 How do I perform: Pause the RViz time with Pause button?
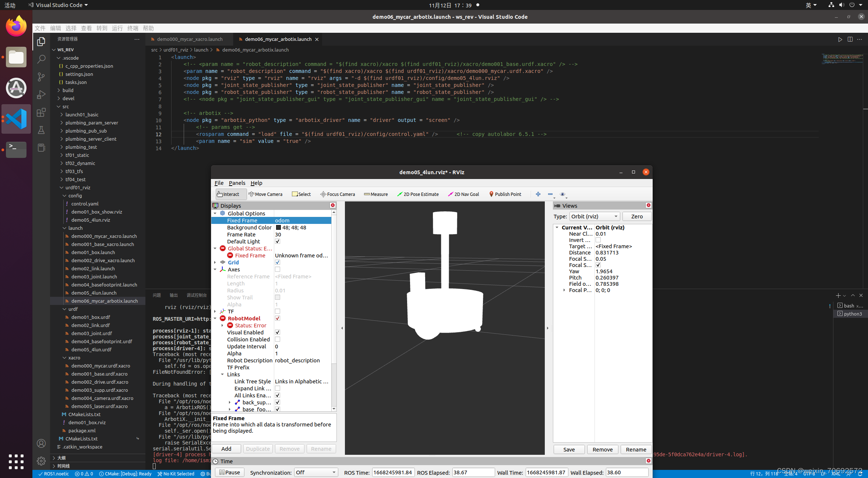[x=230, y=472]
